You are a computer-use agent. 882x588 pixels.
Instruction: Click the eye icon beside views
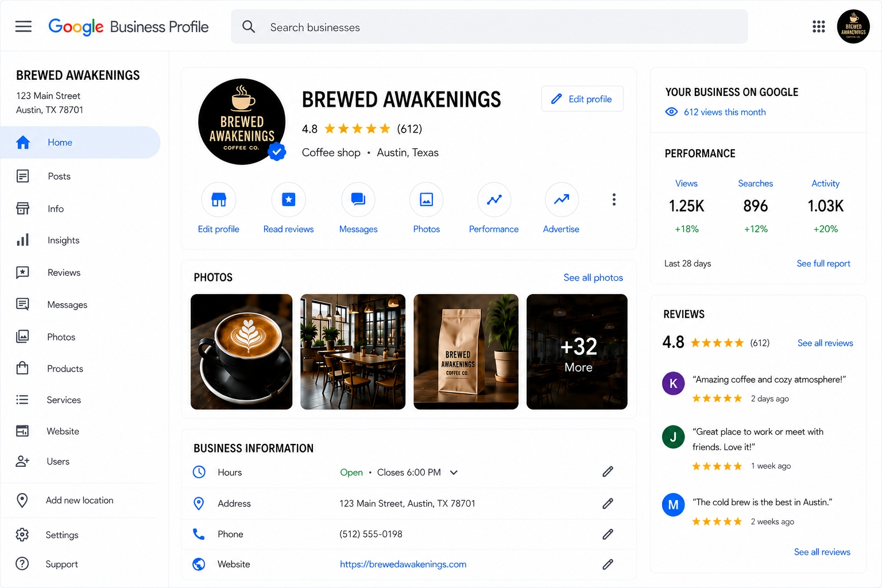(x=671, y=112)
